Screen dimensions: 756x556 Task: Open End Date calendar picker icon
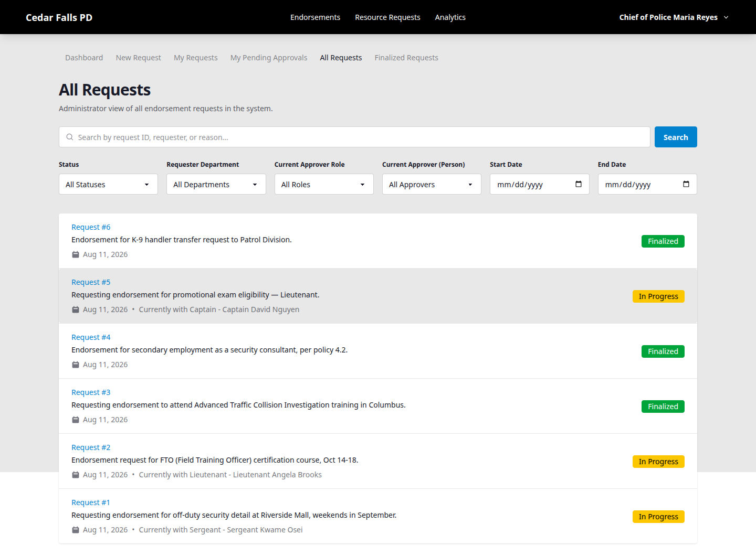pos(686,184)
